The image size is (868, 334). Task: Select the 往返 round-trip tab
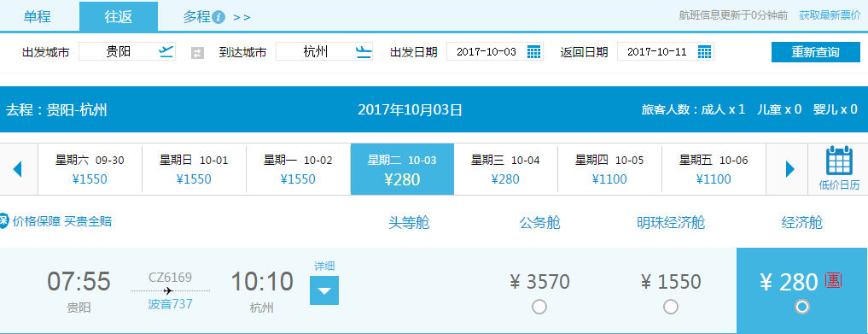point(119,16)
